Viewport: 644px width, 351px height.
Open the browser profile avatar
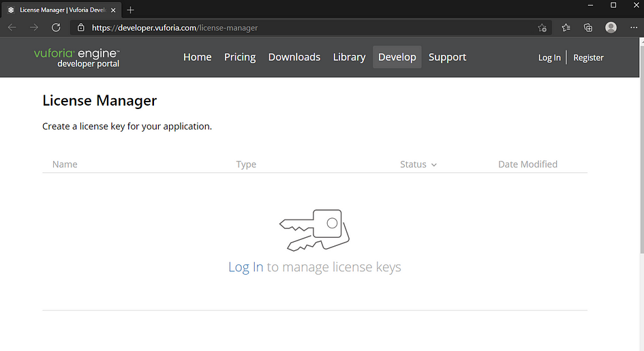coord(611,27)
